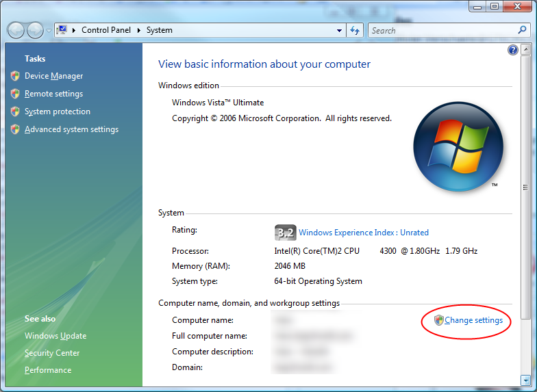Screen dimensions: 537x392
Task: Click the Copyright 2006 Microsoft Corporation text
Action: pyautogui.click(x=282, y=118)
